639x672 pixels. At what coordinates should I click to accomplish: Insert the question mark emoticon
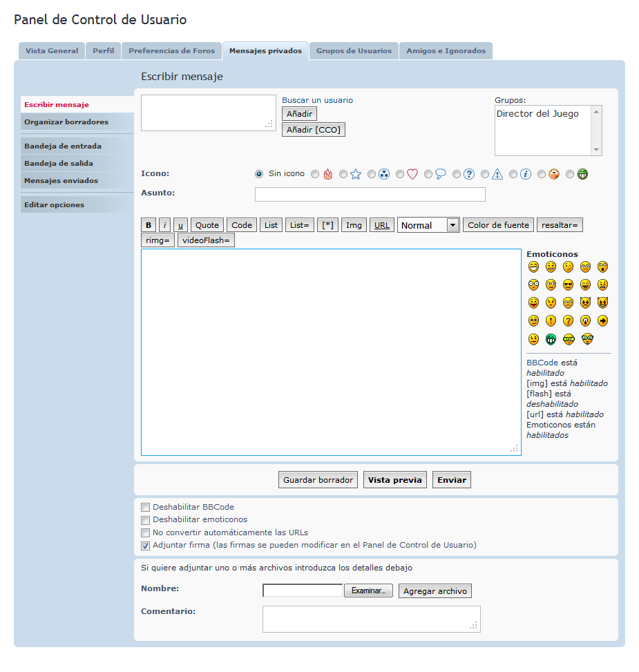(x=568, y=320)
